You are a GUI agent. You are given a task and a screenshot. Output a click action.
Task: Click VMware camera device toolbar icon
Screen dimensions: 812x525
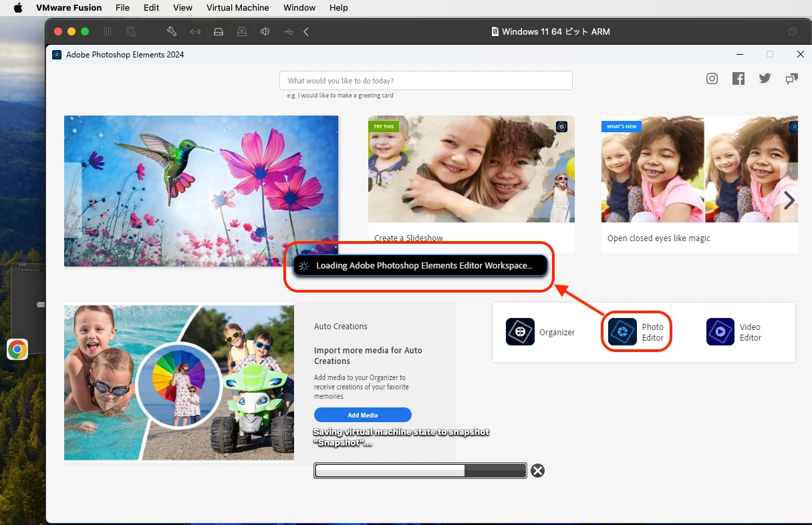pos(242,31)
